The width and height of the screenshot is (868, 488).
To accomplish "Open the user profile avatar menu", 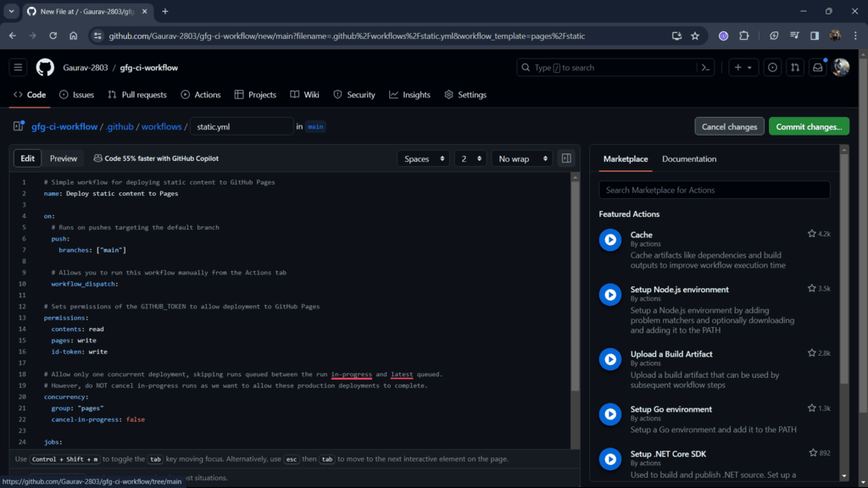I will click(841, 68).
